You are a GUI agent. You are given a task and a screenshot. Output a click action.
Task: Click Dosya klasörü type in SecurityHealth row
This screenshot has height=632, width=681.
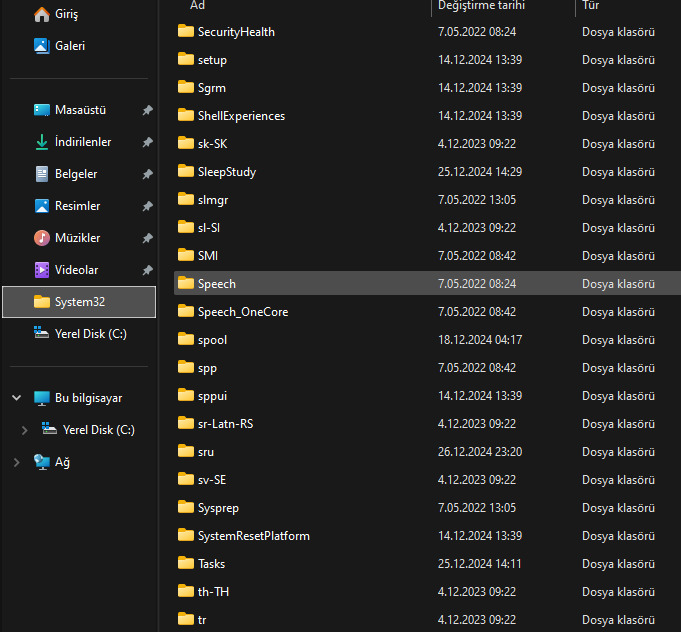[x=618, y=32]
